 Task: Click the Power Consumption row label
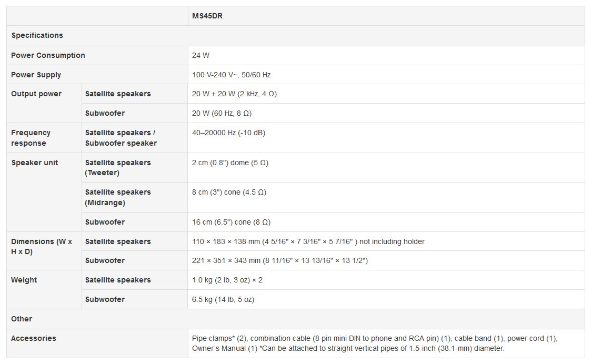48,55
